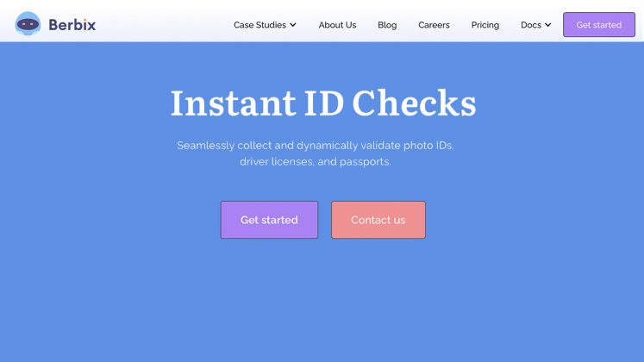Click the Seamlessly collect subtitle line

tap(315, 146)
